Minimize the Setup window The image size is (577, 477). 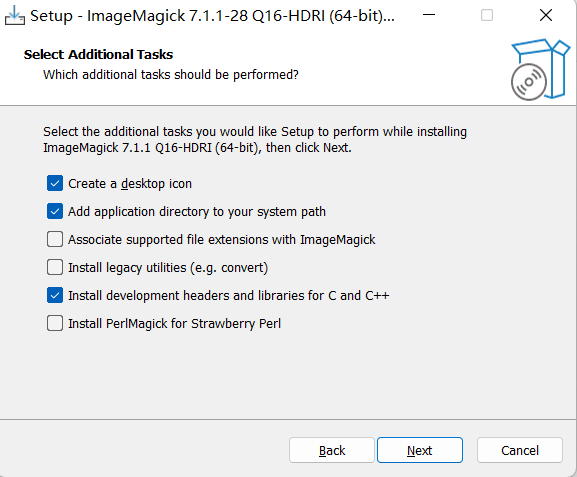click(429, 15)
